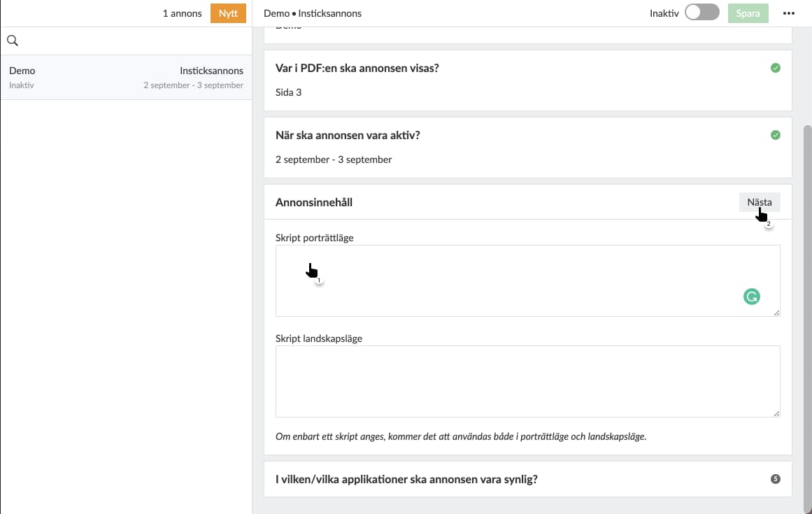Click the "Spara" button

point(748,13)
